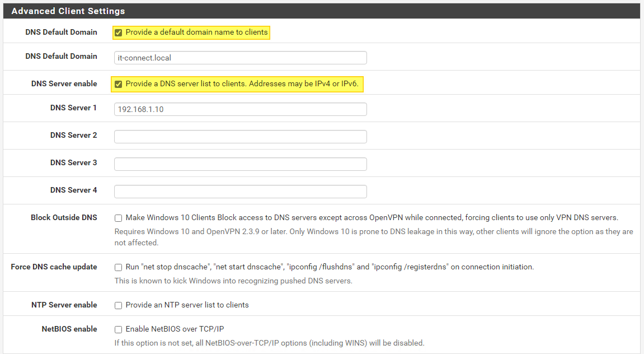The width and height of the screenshot is (644, 354).
Task: Click the highlighted default domain checkbox label
Action: (x=197, y=32)
